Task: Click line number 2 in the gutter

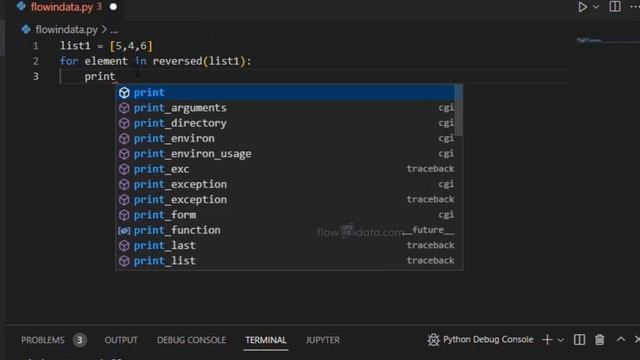Action: tap(36, 61)
